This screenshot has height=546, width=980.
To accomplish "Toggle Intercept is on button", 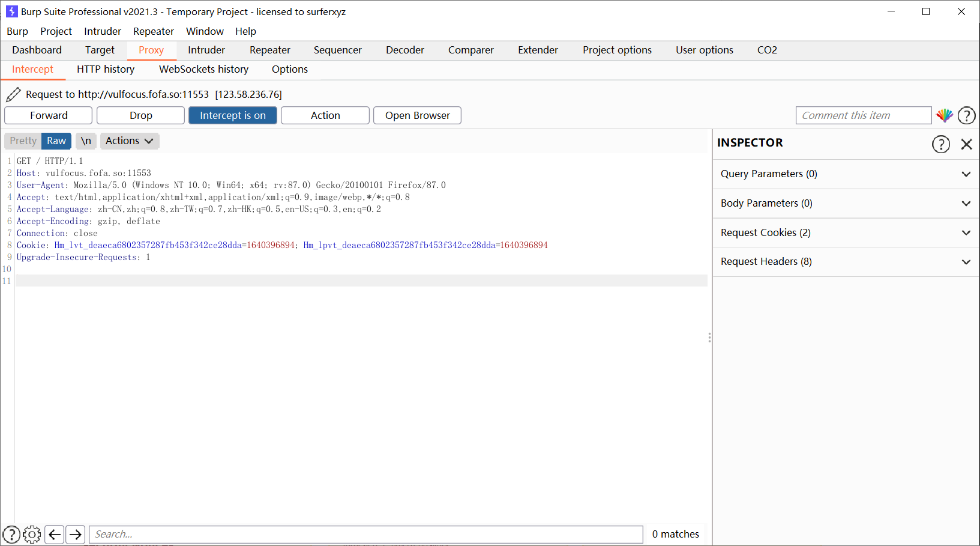I will tap(233, 115).
